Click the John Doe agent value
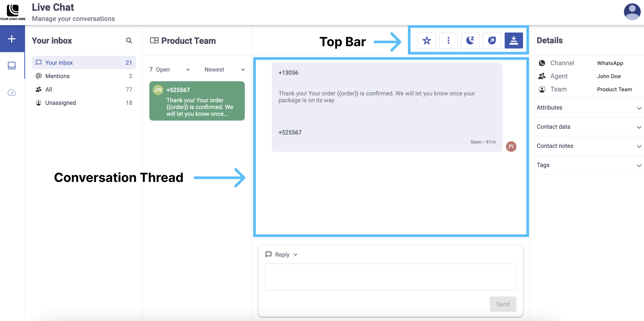 click(x=609, y=76)
